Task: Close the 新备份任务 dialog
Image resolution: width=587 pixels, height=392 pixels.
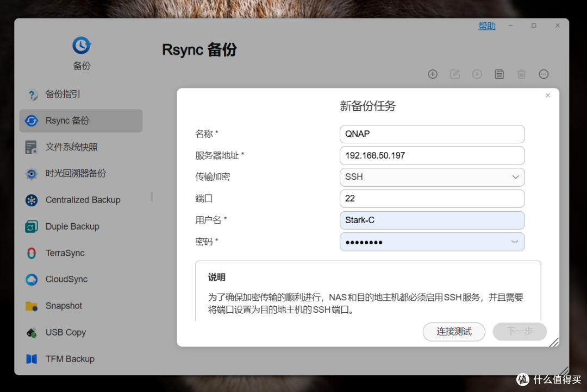Action: (x=548, y=96)
